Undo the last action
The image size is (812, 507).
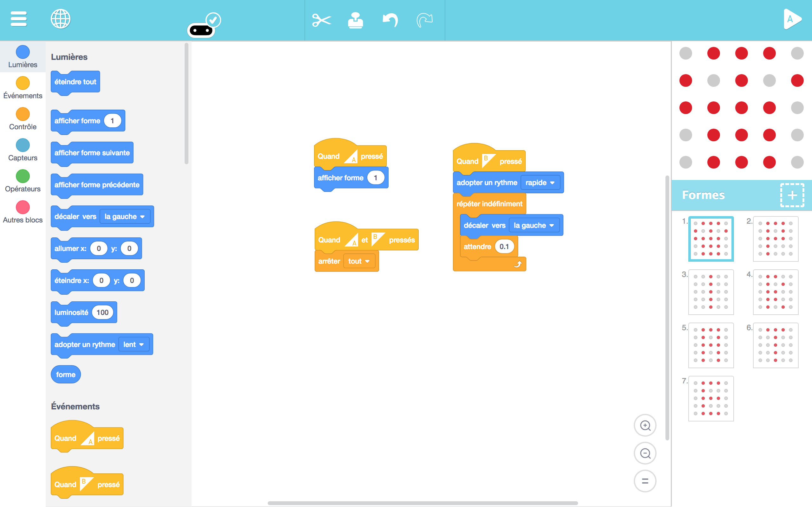pyautogui.click(x=390, y=20)
